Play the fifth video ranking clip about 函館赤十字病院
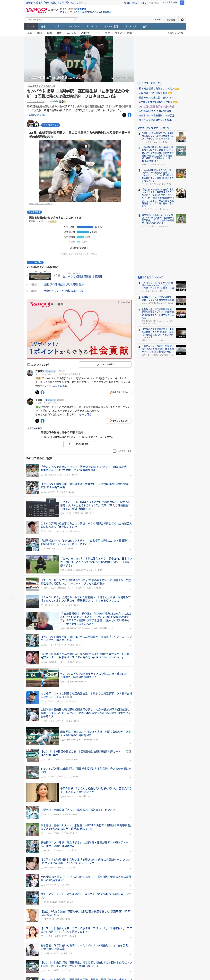The image size is (210, 980). (x=181, y=350)
